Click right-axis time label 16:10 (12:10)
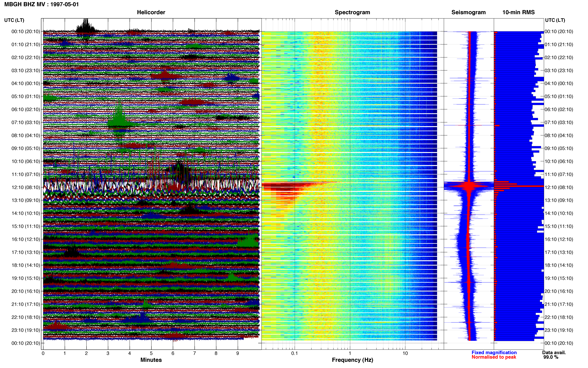Screen dimensions: 588x368 (559, 239)
